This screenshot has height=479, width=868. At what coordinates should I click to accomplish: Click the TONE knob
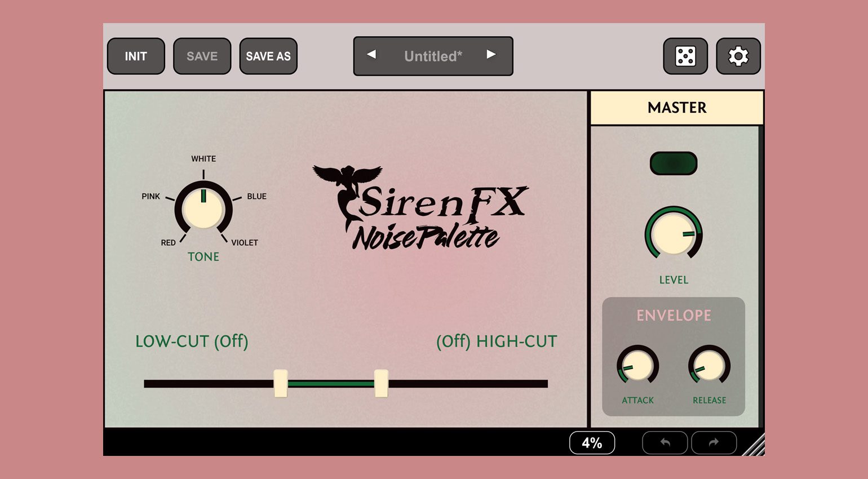click(203, 209)
